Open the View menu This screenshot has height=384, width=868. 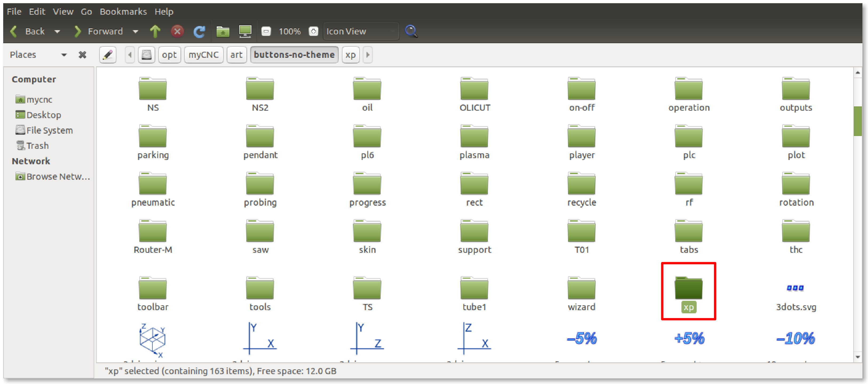[x=63, y=11]
